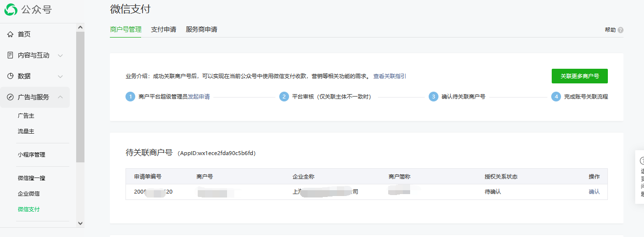Click the sidebar scrollbar down arrow
Viewport: 644px width, 237px height.
(81, 223)
